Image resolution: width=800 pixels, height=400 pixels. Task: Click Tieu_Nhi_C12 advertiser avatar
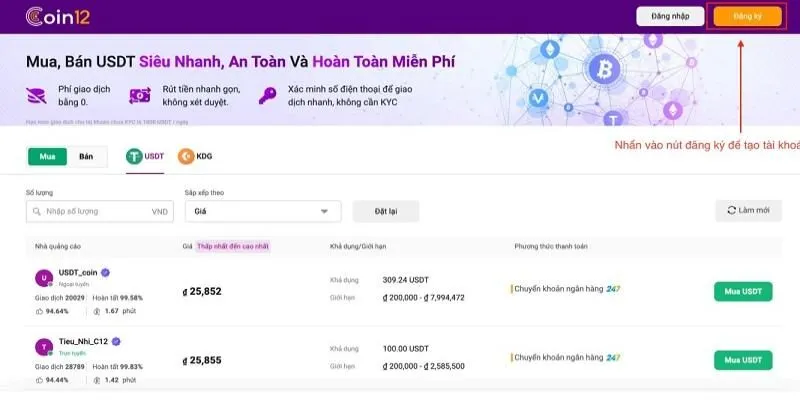pos(43,346)
